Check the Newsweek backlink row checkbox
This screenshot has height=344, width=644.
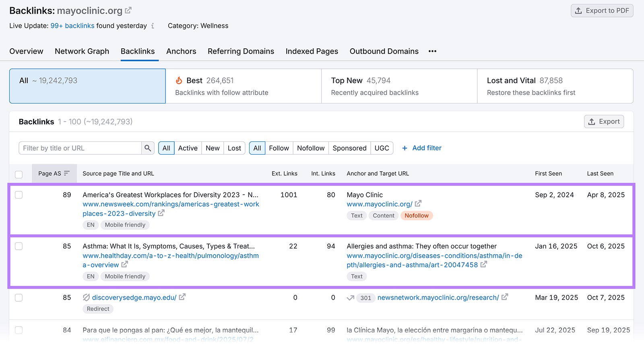click(19, 195)
